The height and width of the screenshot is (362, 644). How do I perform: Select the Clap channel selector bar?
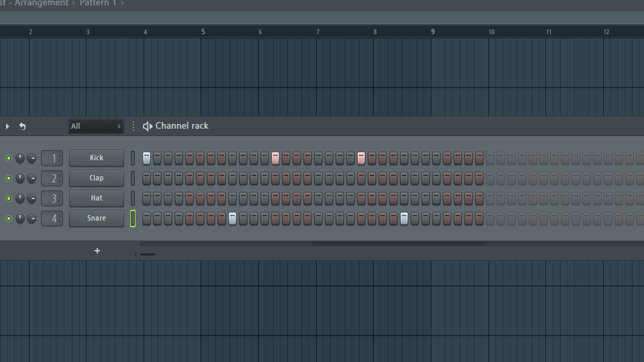pyautogui.click(x=133, y=178)
